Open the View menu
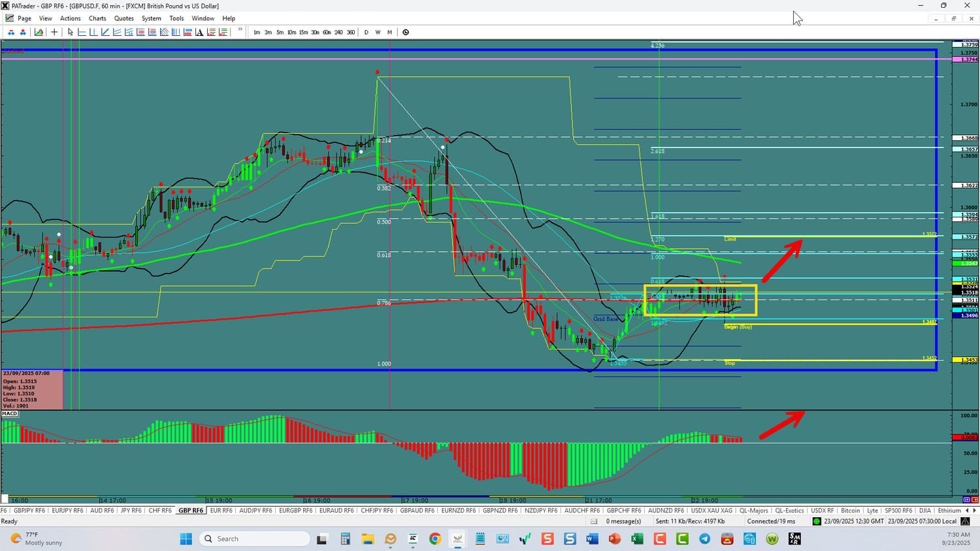This screenshot has height=551, width=980. tap(46, 18)
